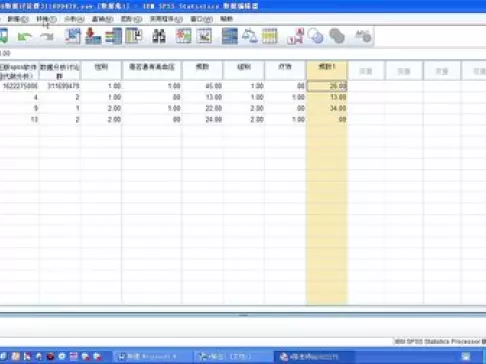Click the Variables info icon
Viewport: 486px width, 364px height.
(113, 36)
